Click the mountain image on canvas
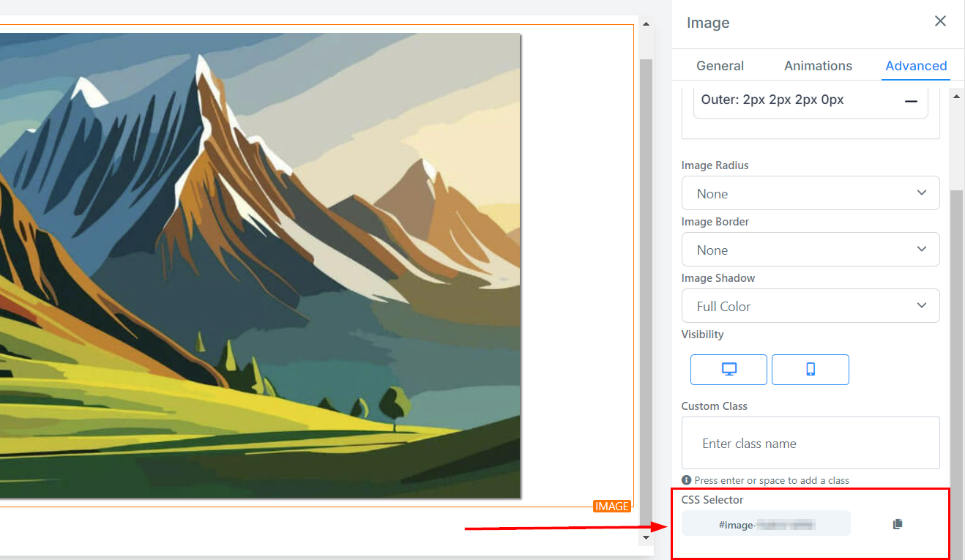This screenshot has width=965, height=560. pyautogui.click(x=260, y=266)
